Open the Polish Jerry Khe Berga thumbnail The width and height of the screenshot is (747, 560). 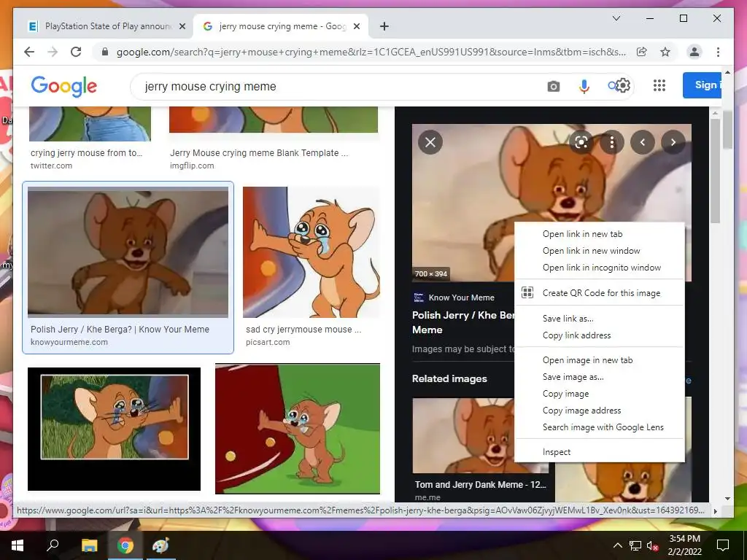(128, 252)
